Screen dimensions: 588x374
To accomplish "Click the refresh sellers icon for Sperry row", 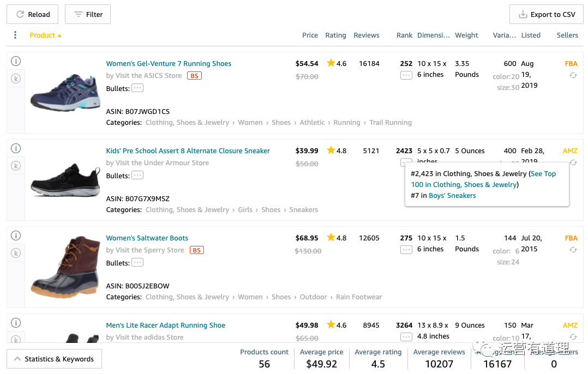I will point(573,250).
